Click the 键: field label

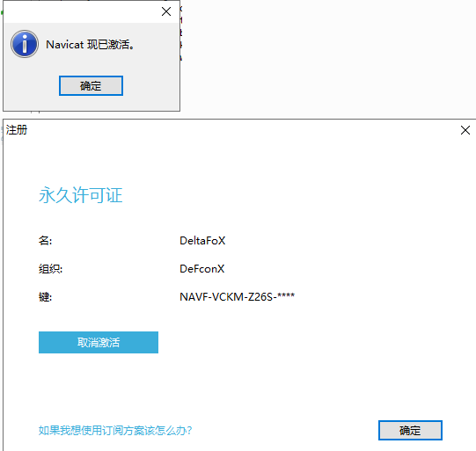[x=45, y=297]
